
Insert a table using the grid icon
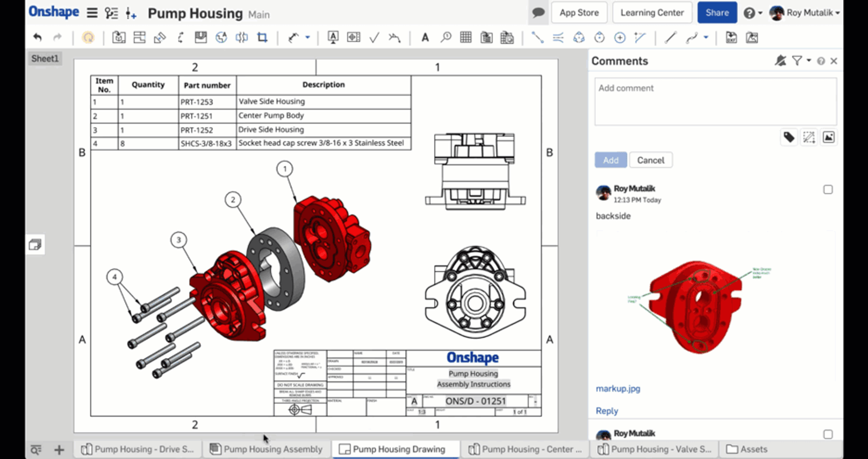coord(465,37)
